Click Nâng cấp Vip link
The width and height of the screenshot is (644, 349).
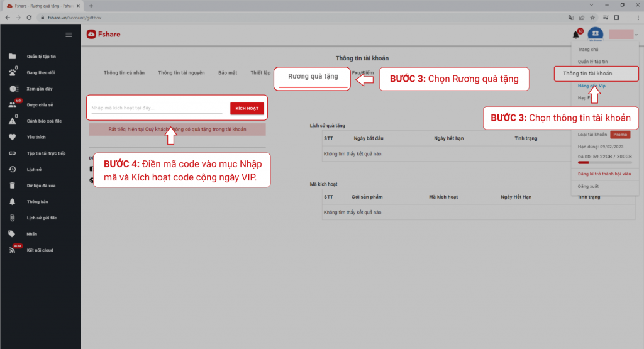pyautogui.click(x=591, y=86)
